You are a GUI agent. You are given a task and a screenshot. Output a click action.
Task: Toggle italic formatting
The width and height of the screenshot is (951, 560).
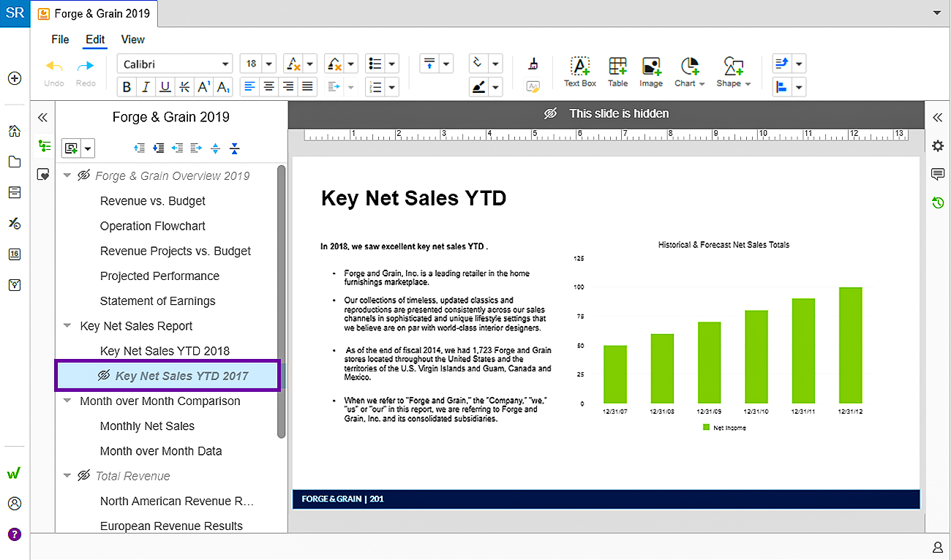pos(146,87)
